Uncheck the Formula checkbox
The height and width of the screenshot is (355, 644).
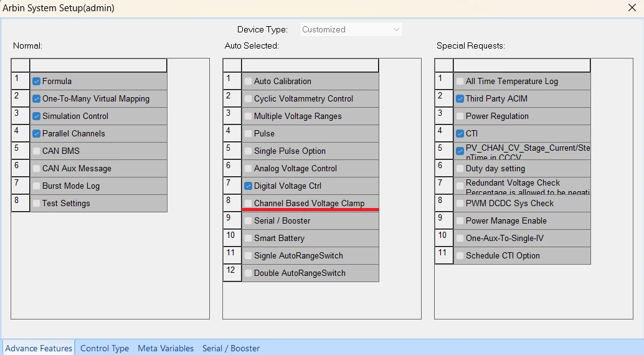(x=36, y=82)
